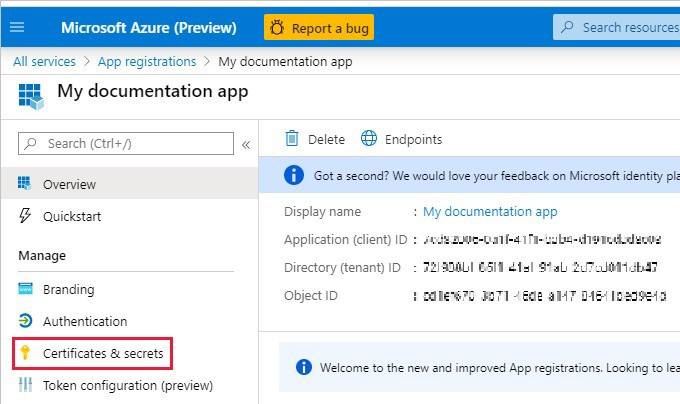The image size is (680, 404).
Task: Open Certificates & secrets
Action: (x=92, y=353)
